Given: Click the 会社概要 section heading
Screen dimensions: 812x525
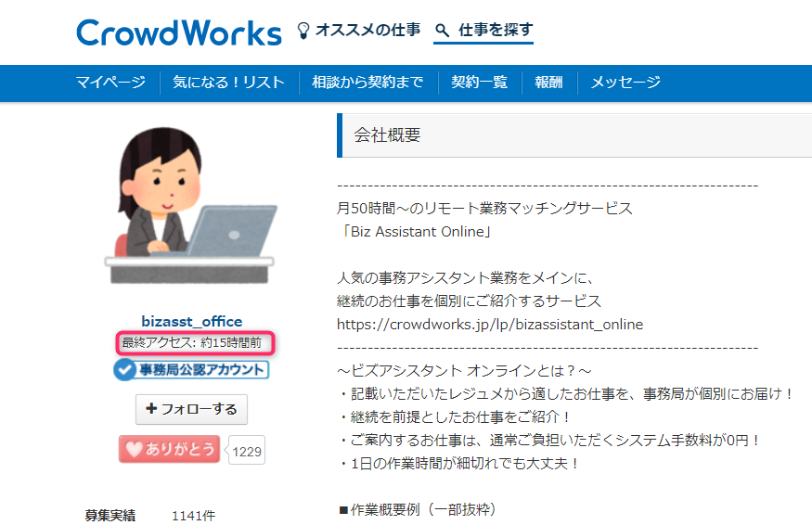Looking at the screenshot, I should (x=387, y=135).
